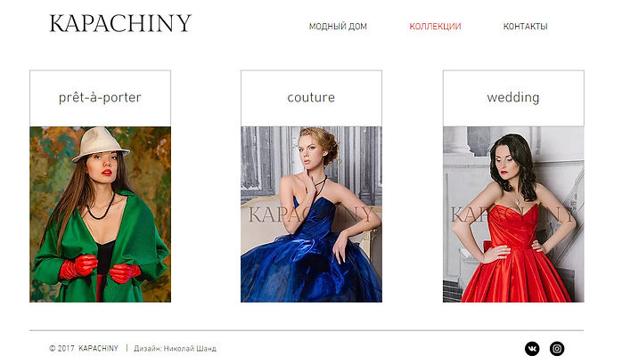The width and height of the screenshot is (622, 364).
Task: Click KAPACHINY watermark on wedding photo
Action: (512, 214)
